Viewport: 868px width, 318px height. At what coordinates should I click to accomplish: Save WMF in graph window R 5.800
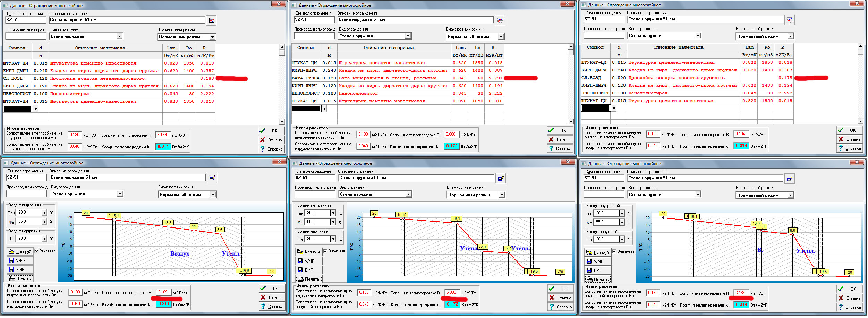point(309,261)
